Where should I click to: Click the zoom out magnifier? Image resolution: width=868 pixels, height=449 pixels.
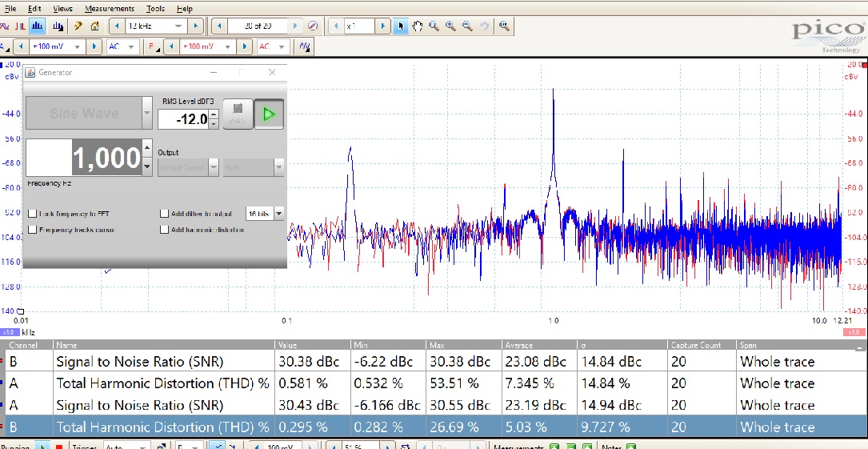point(467,26)
